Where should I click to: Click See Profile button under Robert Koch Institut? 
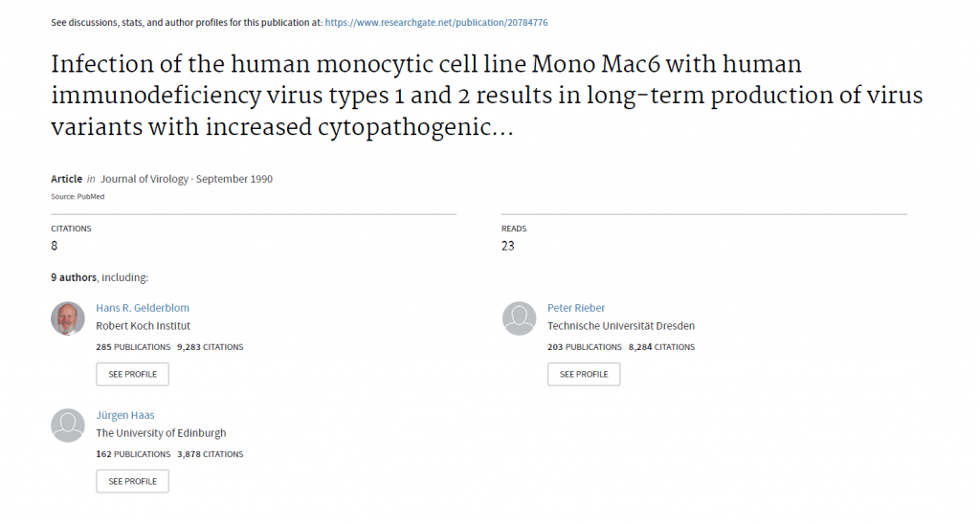point(132,374)
